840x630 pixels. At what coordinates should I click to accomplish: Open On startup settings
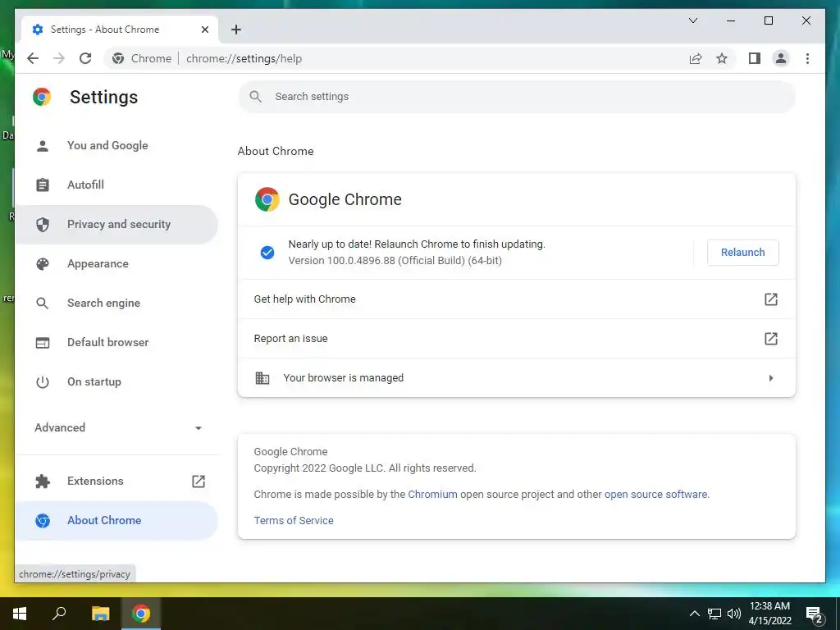[116, 382]
